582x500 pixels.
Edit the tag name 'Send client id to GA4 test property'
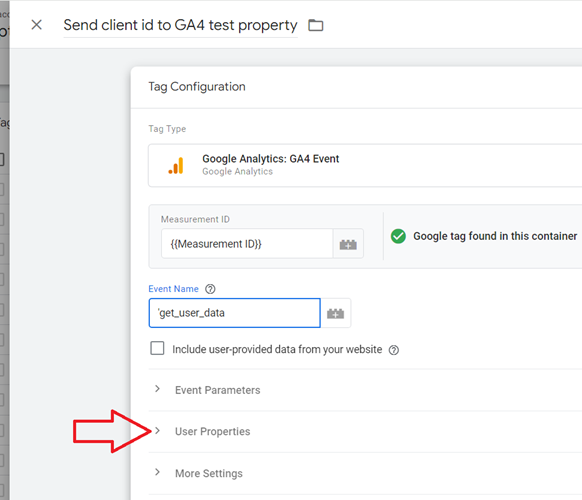(x=180, y=25)
